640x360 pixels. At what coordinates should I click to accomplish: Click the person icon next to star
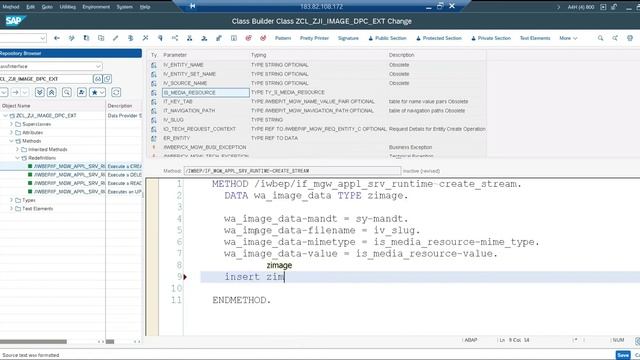click(82, 92)
